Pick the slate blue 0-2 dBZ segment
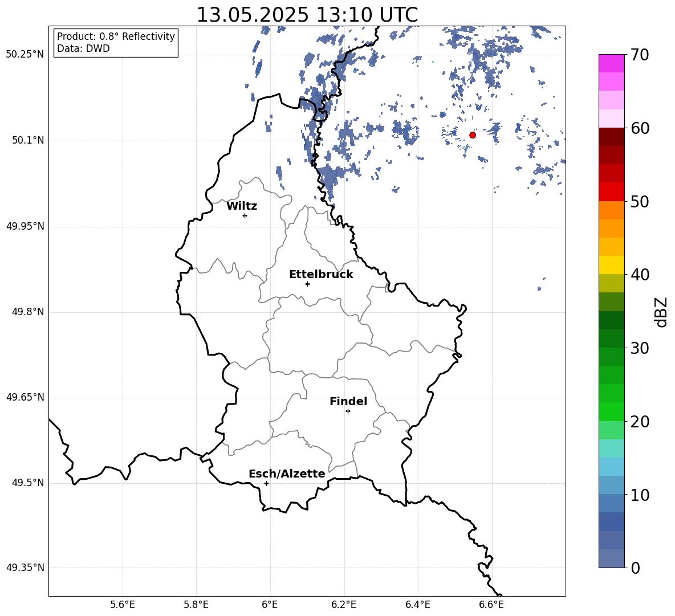This screenshot has width=675, height=616. [611, 558]
